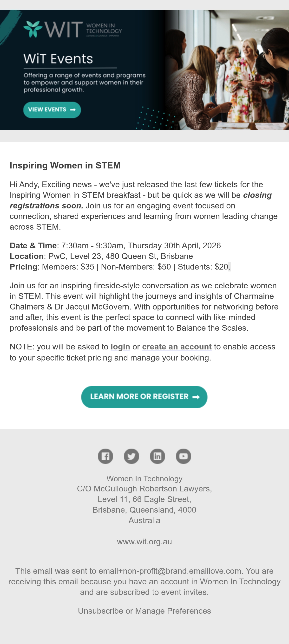The width and height of the screenshot is (289, 644).
Task: Click the email+non-profit@brand.emaillove.com address
Action: 170,571
